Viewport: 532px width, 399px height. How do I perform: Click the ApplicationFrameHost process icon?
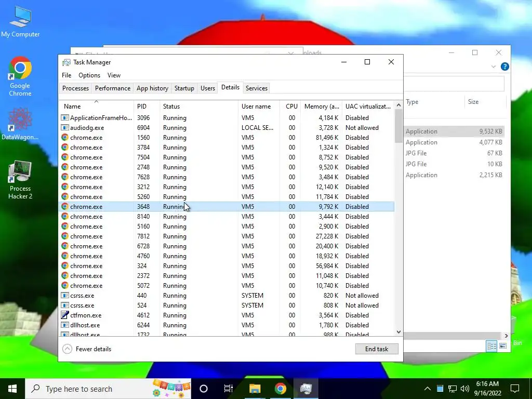click(x=65, y=118)
